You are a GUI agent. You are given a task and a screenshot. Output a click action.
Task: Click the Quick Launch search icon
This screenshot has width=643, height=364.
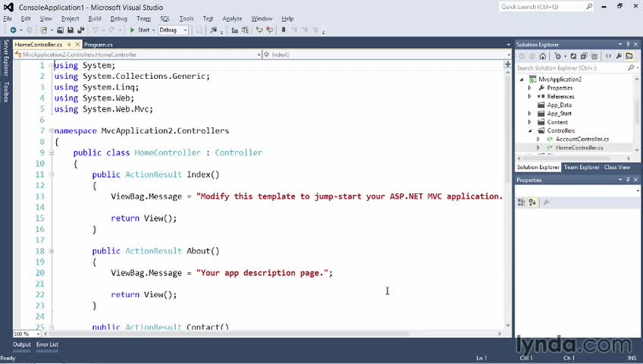coord(589,7)
